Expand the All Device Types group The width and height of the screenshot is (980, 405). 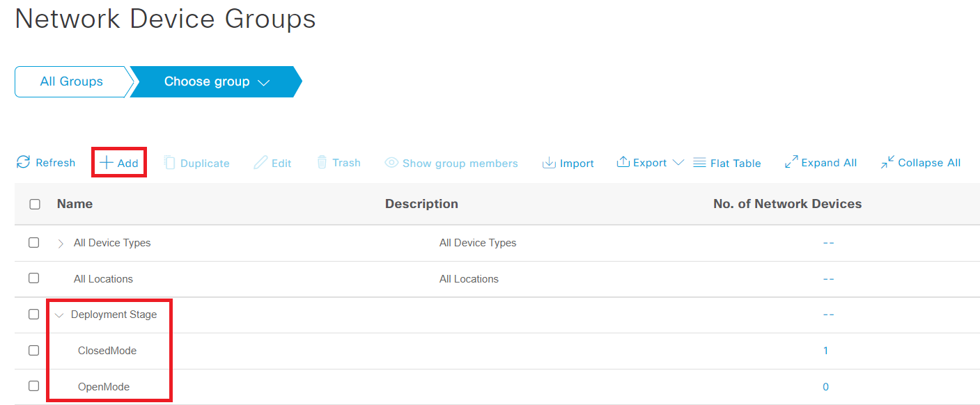click(x=59, y=242)
